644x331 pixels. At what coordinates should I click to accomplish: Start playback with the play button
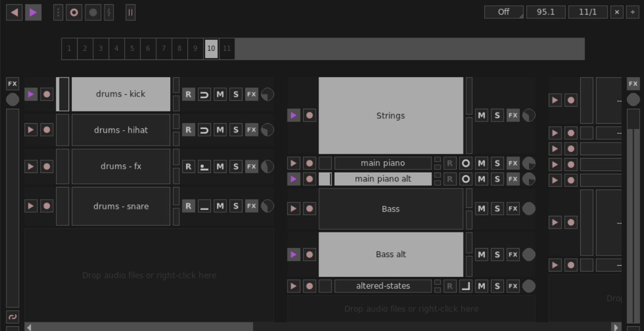coord(33,12)
